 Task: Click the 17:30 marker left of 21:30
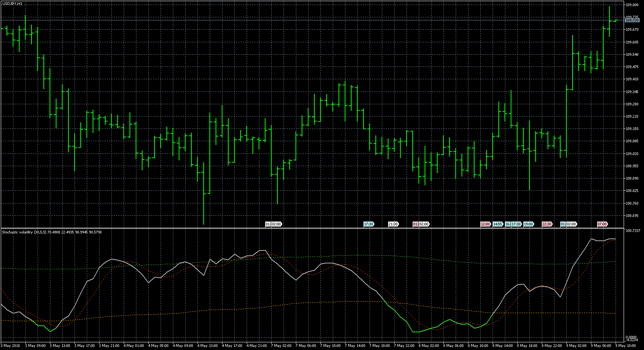[x=368, y=224]
